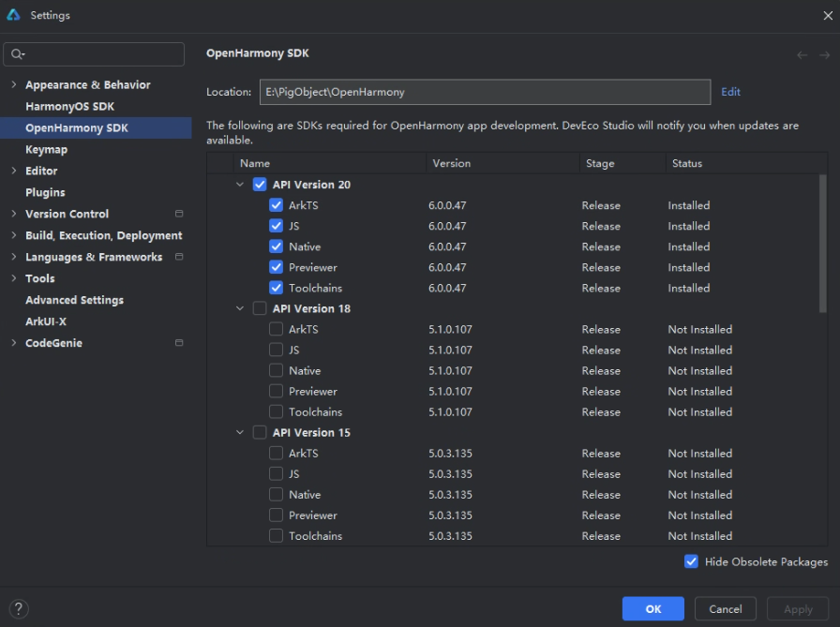The image size is (840, 627).
Task: Go back with the left arrow icon
Action: click(802, 54)
